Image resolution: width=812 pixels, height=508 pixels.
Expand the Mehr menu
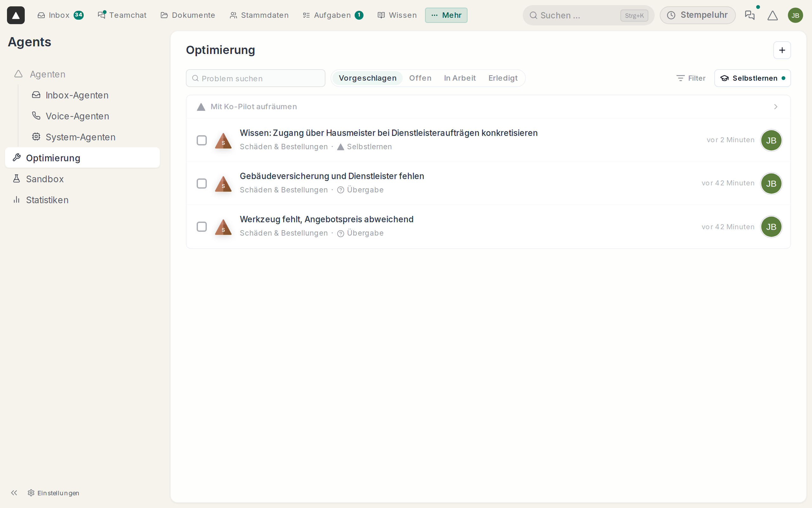click(x=446, y=15)
